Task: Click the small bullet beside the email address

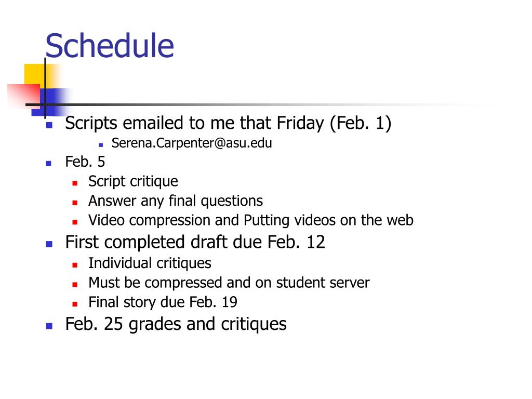Action: (101, 145)
